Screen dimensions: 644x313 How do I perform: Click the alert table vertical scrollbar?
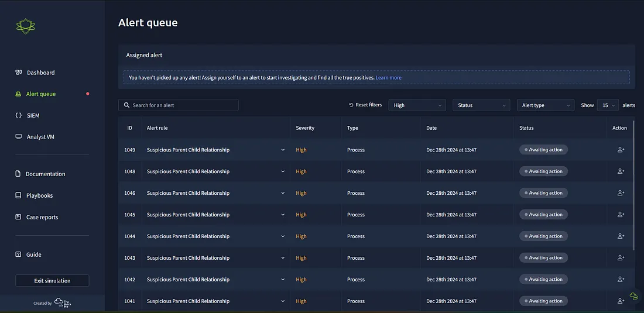click(x=634, y=185)
